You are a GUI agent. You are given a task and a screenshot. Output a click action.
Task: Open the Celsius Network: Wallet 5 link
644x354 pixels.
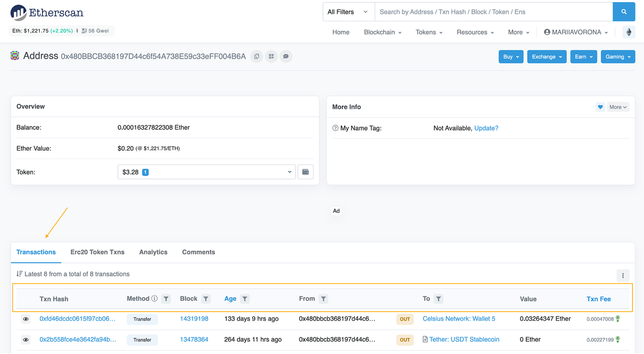click(459, 319)
